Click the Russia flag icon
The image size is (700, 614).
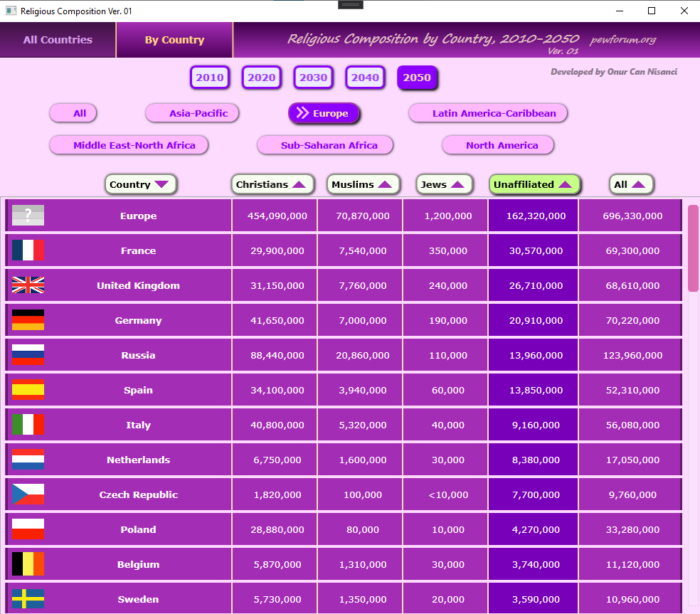pyautogui.click(x=28, y=355)
